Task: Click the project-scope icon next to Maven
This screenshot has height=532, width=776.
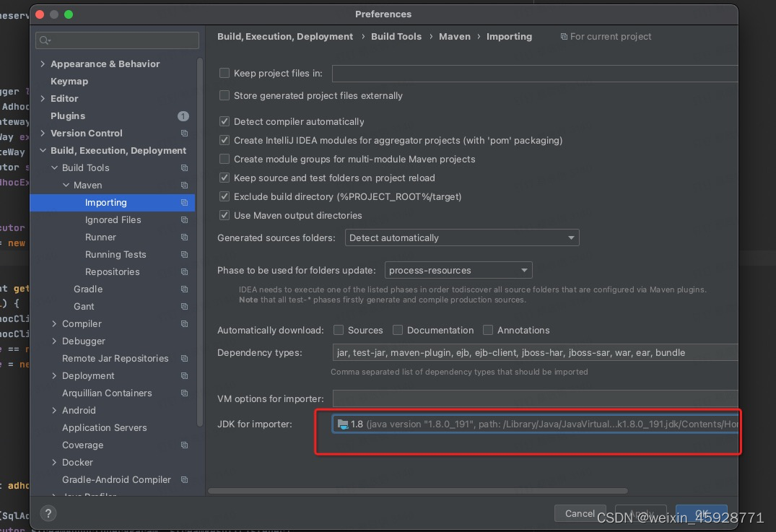Action: [x=184, y=185]
